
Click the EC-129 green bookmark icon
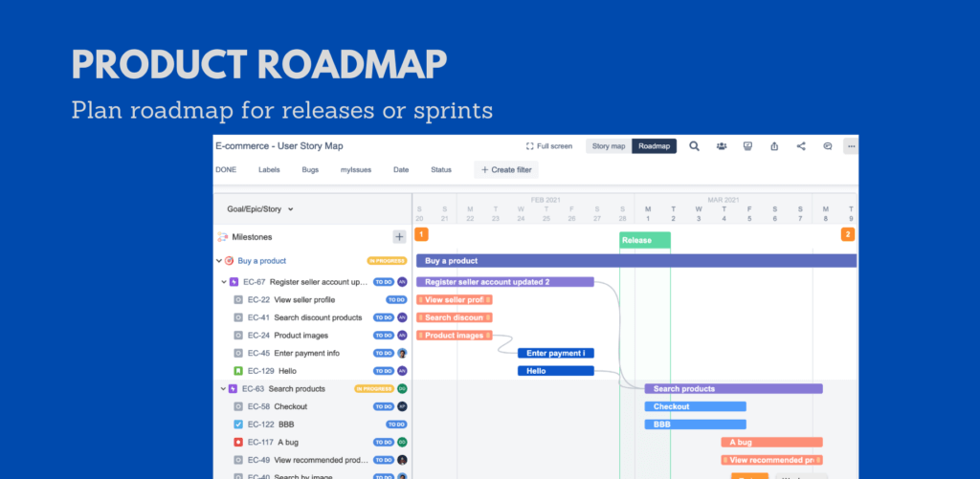pos(238,371)
